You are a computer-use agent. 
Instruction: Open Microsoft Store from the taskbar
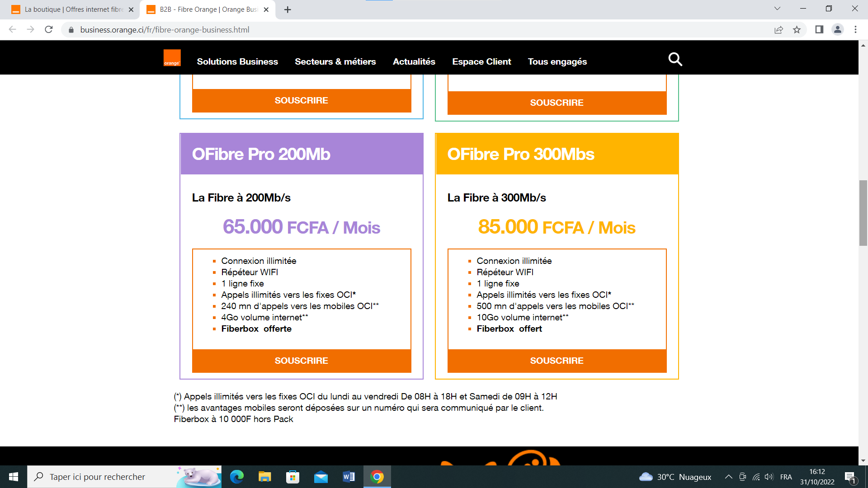coord(292,477)
